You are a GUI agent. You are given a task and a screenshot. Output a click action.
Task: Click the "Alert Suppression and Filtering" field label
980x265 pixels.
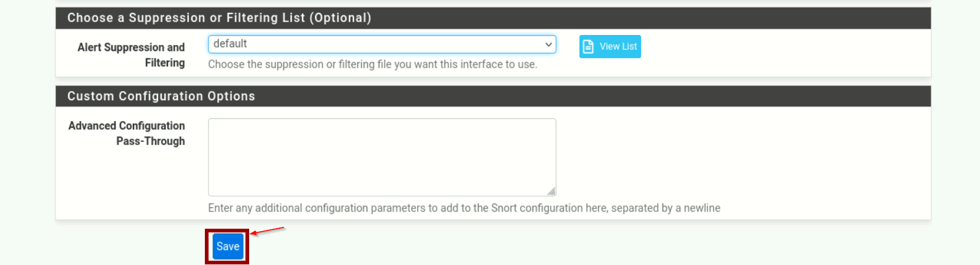pyautogui.click(x=131, y=55)
